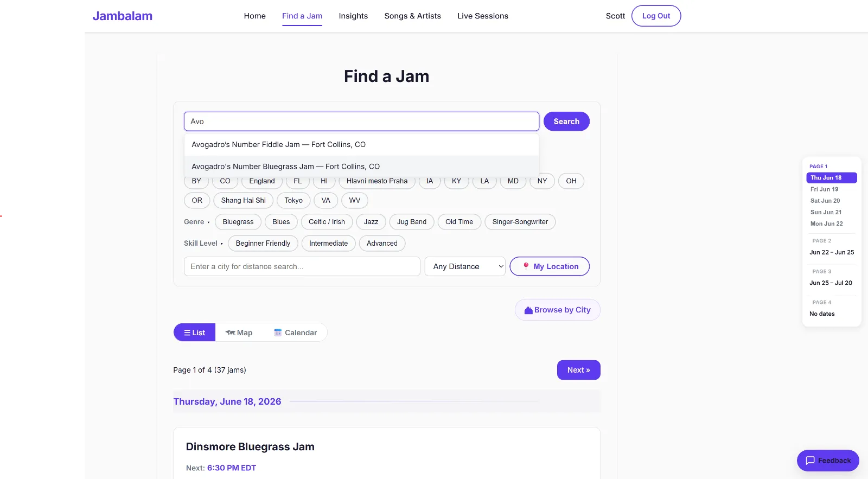This screenshot has width=868, height=479.
Task: Click the Scott username
Action: (x=615, y=16)
